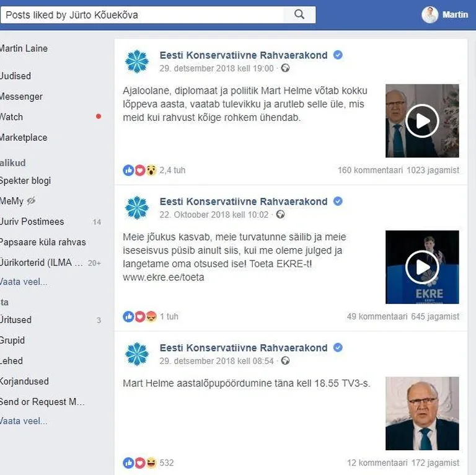This screenshot has height=475, width=476.
Task: Click the public globe icon on 19:00 post
Action: coord(285,68)
